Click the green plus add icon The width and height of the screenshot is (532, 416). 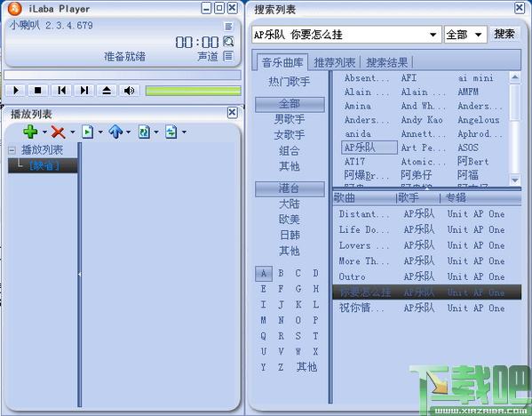tap(30, 132)
